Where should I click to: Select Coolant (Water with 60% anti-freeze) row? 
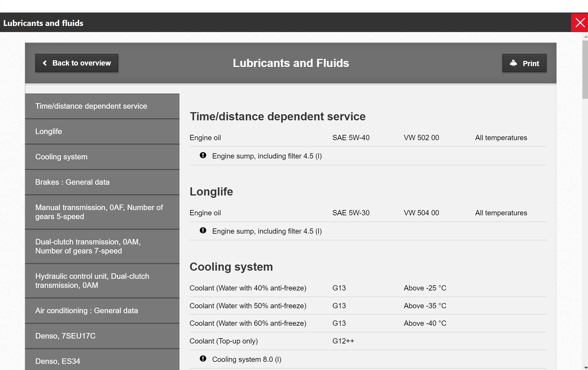point(368,323)
